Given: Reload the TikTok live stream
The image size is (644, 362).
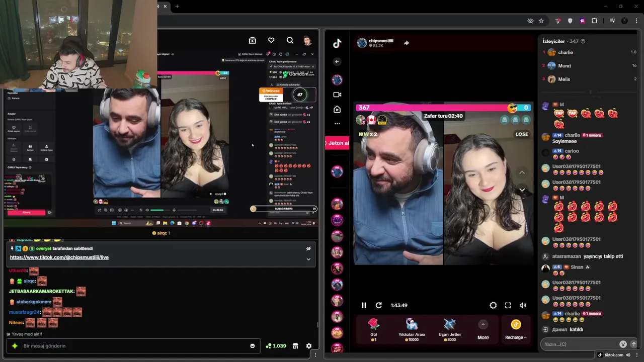Looking at the screenshot, I should click(x=379, y=305).
